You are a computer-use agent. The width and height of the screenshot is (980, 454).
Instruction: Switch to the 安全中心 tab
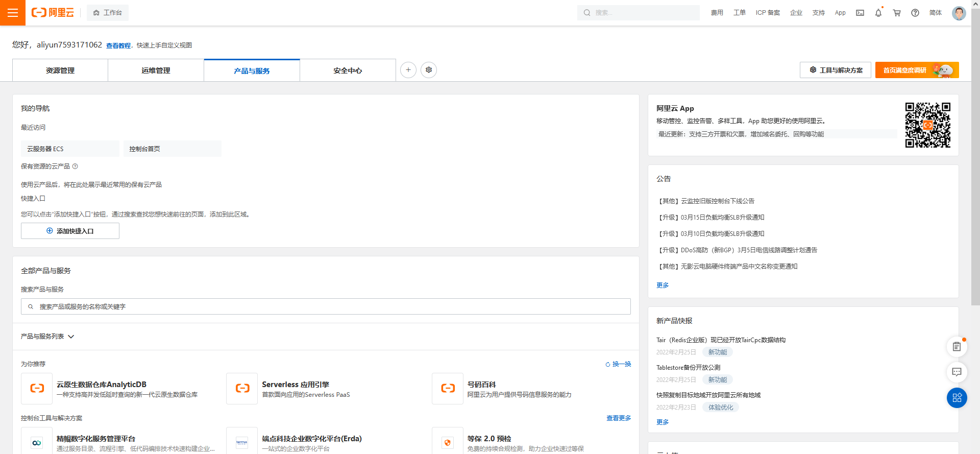point(348,70)
